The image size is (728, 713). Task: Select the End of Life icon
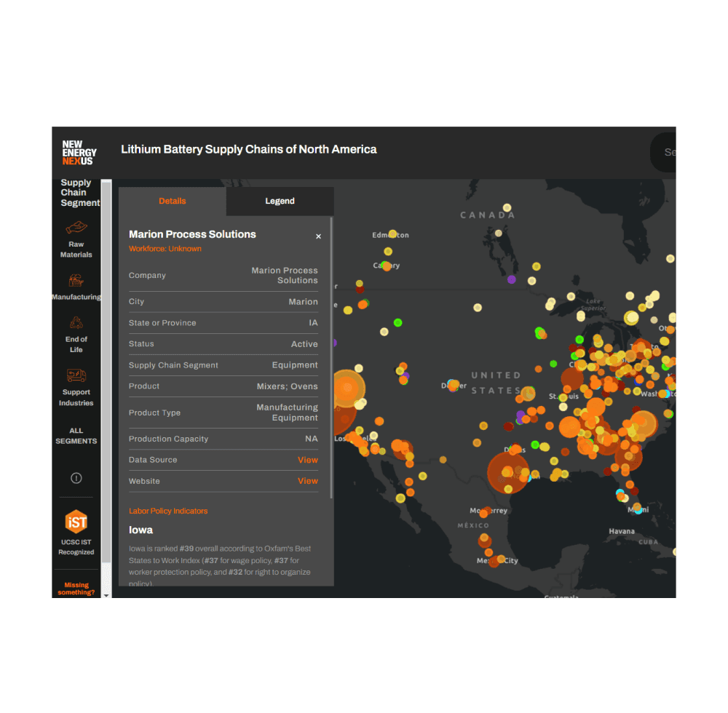pos(76,323)
